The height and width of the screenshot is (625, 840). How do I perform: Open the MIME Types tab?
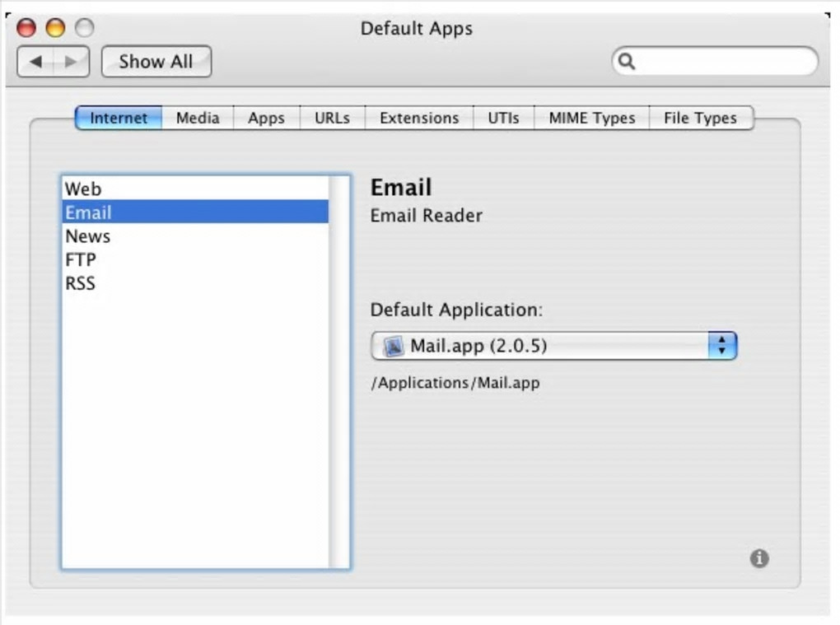[x=592, y=118]
